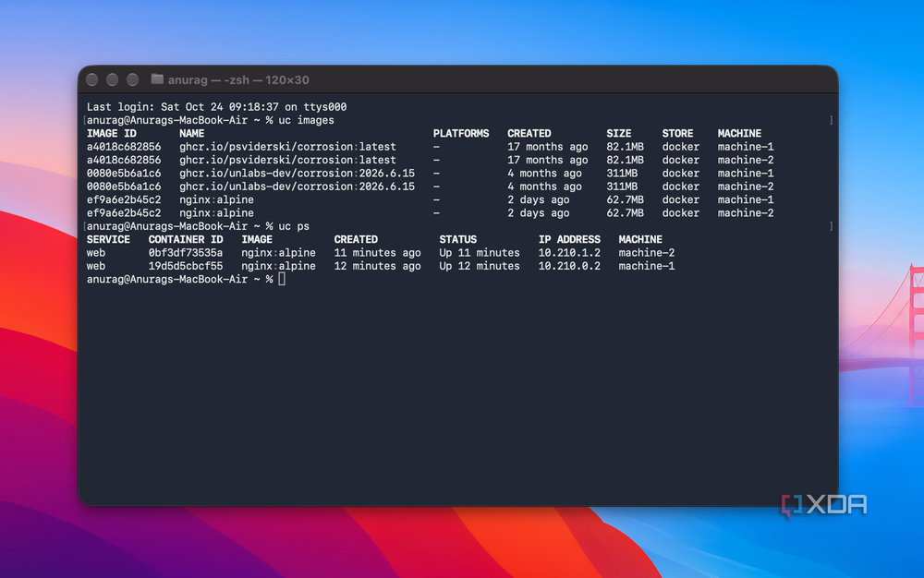Zoom the Terminal window with the third title bar button
Viewport: 924px width, 578px height.
pyautogui.click(x=132, y=79)
